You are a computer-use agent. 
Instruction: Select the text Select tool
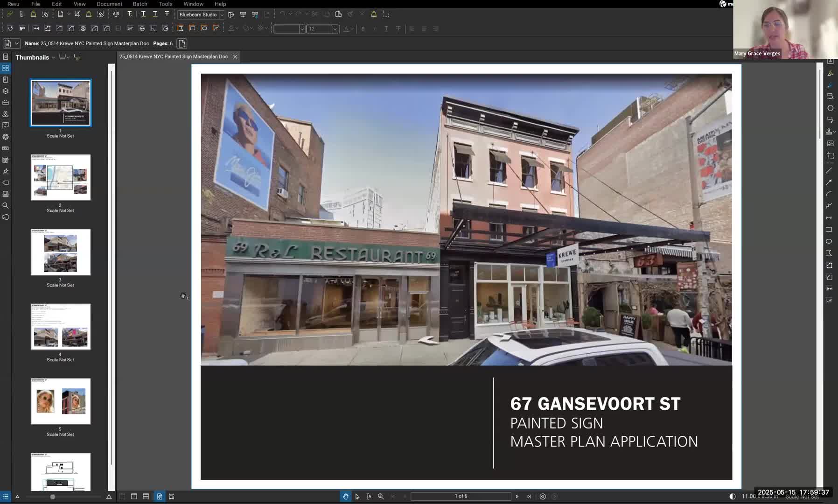369,497
